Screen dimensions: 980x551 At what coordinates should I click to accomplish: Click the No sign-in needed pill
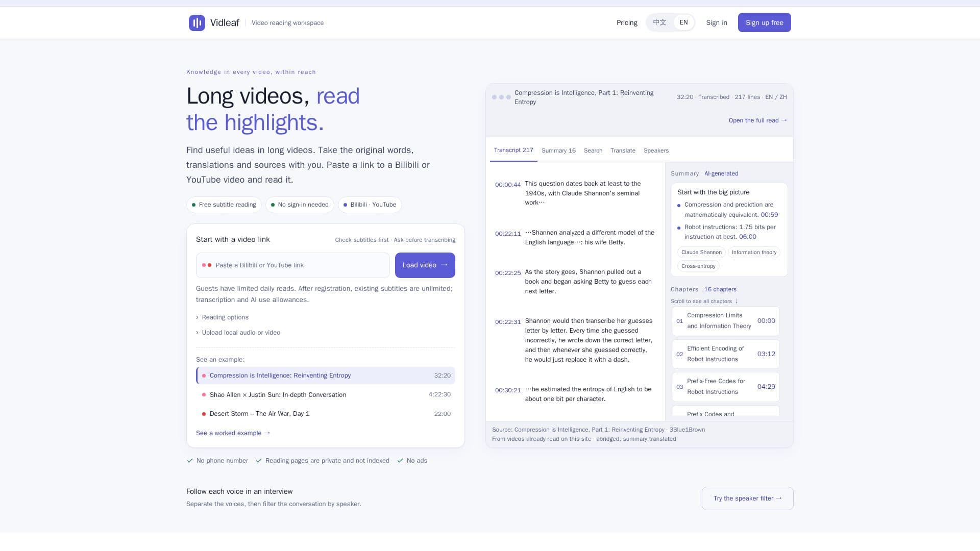coord(300,205)
